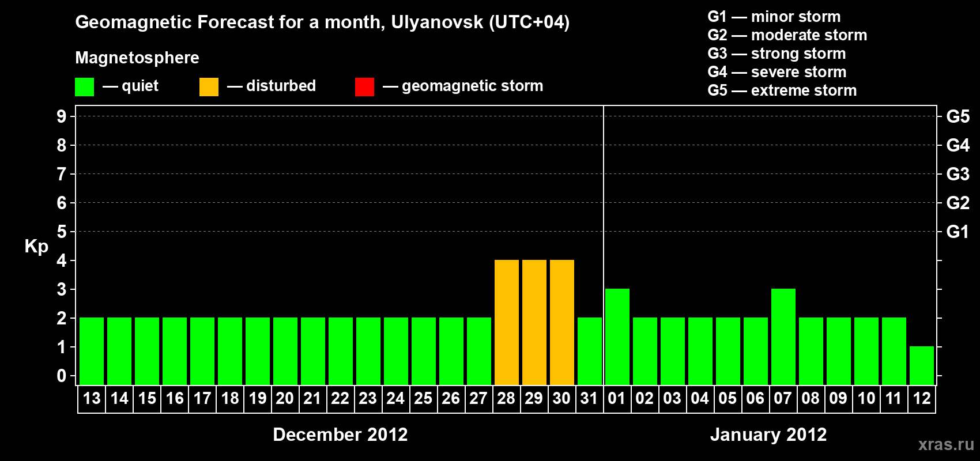
Task: Click the date label 31 on axis
Action: click(589, 399)
